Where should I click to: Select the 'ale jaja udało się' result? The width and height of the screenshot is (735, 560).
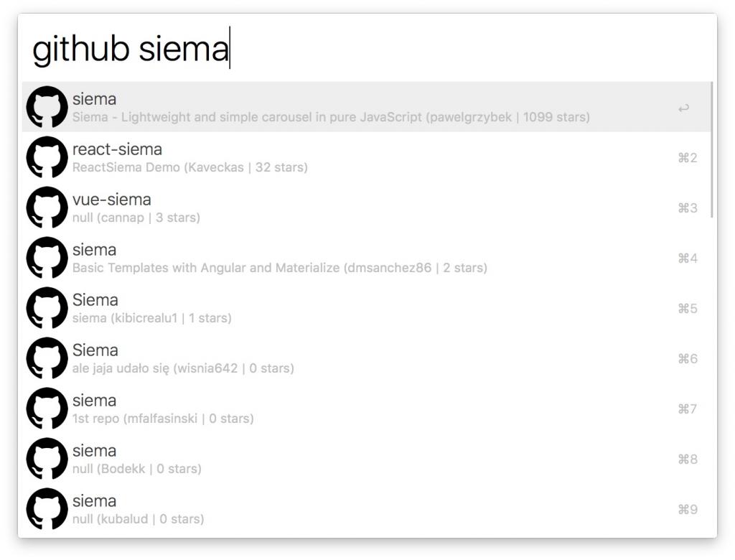click(x=183, y=368)
